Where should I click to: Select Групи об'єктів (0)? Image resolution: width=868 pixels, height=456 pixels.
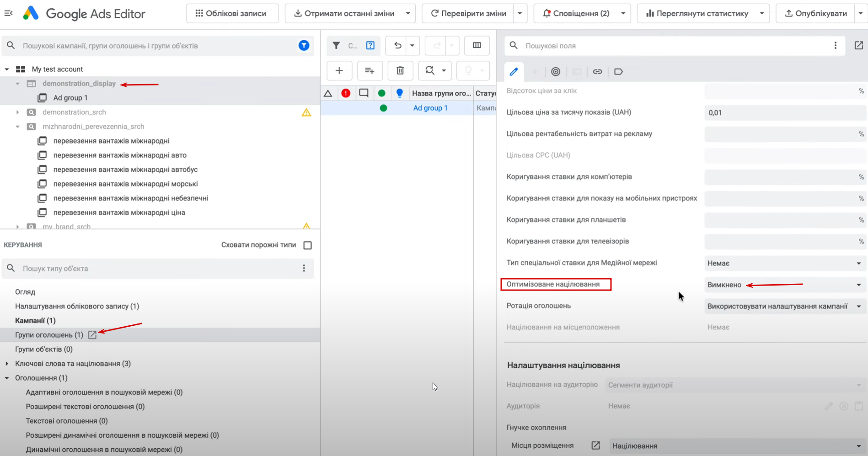pos(44,349)
